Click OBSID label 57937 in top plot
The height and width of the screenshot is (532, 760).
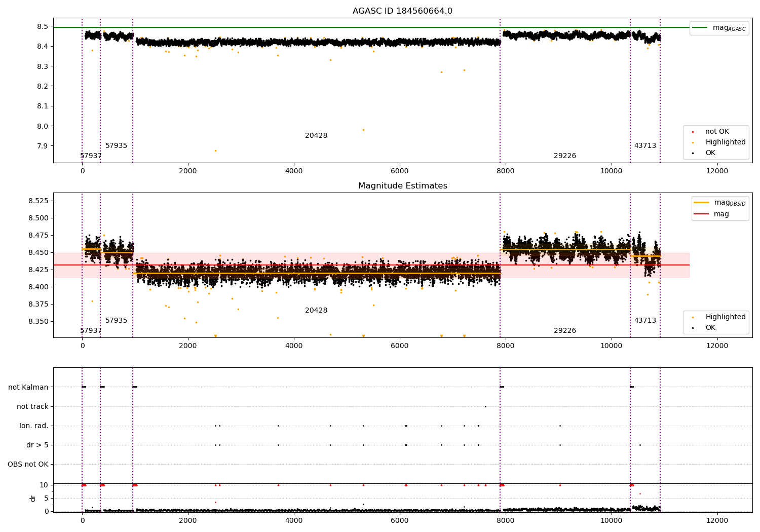coord(91,156)
